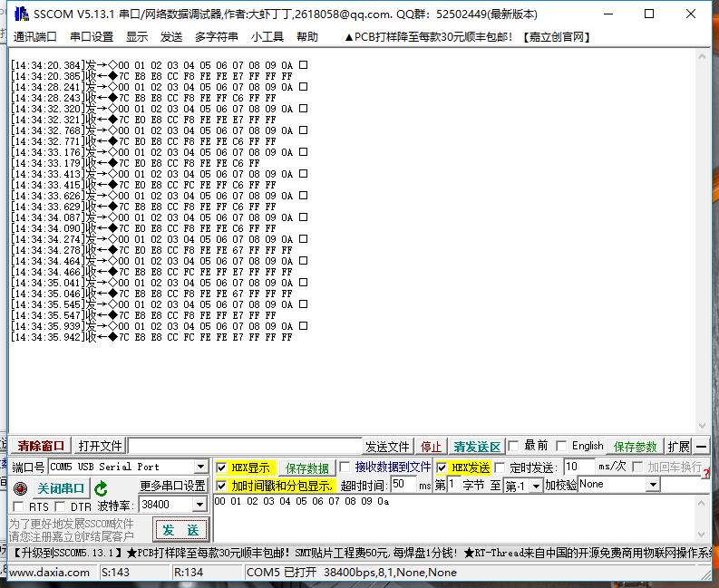Click 清除窗口 button
This screenshot has height=588, width=719.
pyautogui.click(x=41, y=446)
